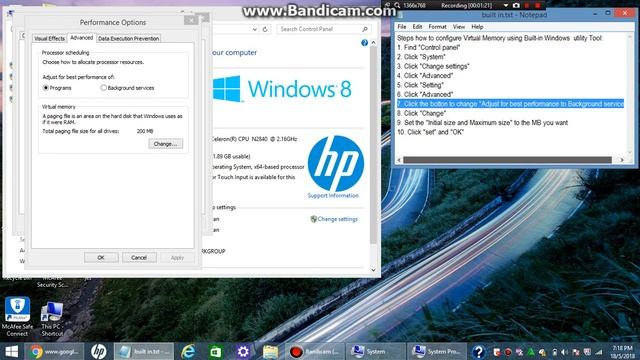Click the line '2. Click "System"' in Notepad

point(421,57)
